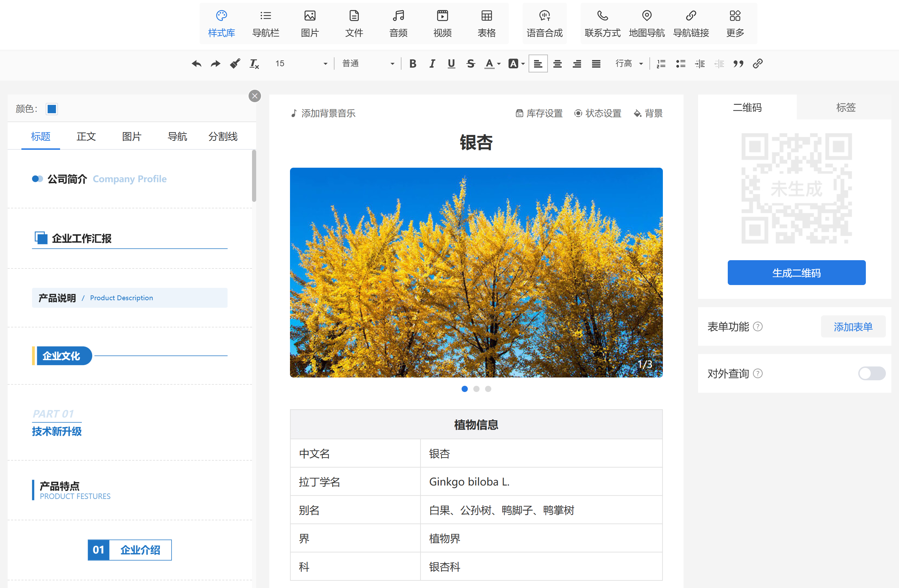Select the 二维码 tab
Screen dimensions: 899x588
[747, 107]
